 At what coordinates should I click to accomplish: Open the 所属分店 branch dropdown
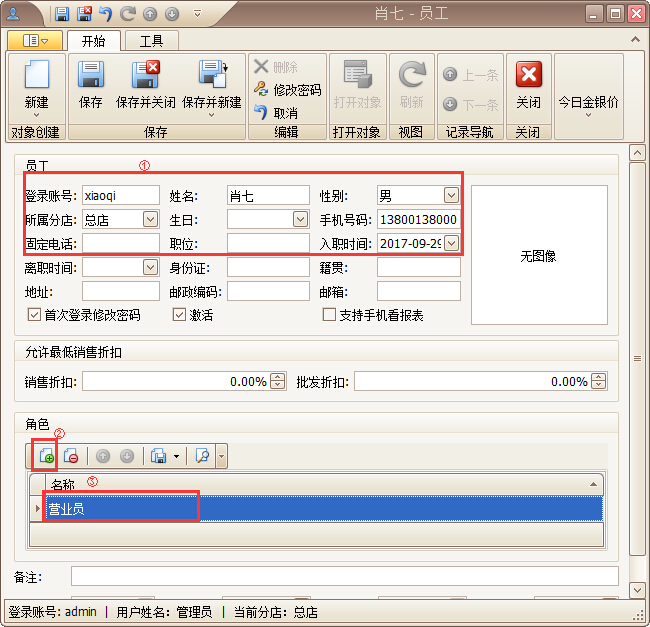click(x=150, y=219)
